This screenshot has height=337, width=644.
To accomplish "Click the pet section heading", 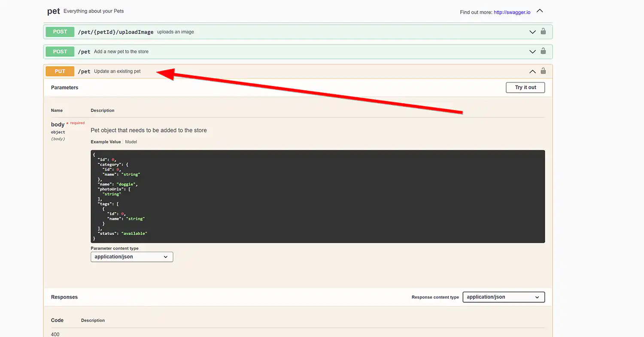I will [x=53, y=11].
